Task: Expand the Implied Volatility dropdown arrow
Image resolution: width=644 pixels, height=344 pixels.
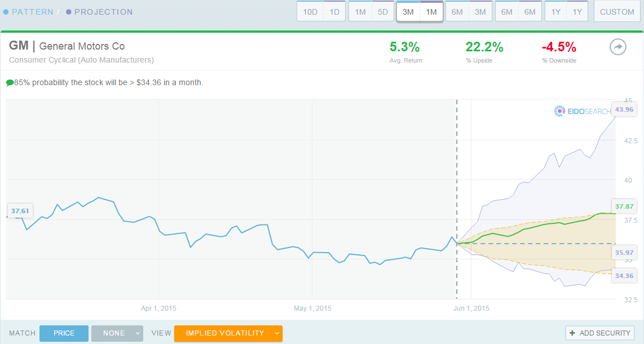Action: (x=277, y=333)
